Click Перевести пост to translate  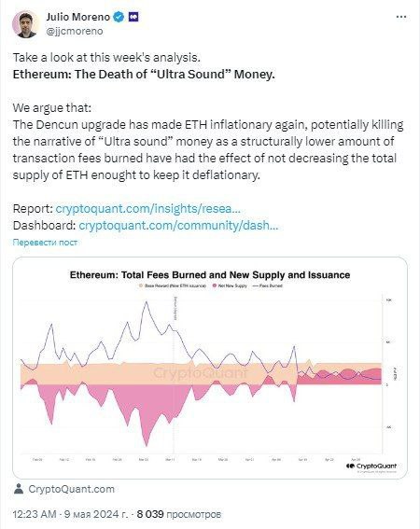tap(45, 243)
